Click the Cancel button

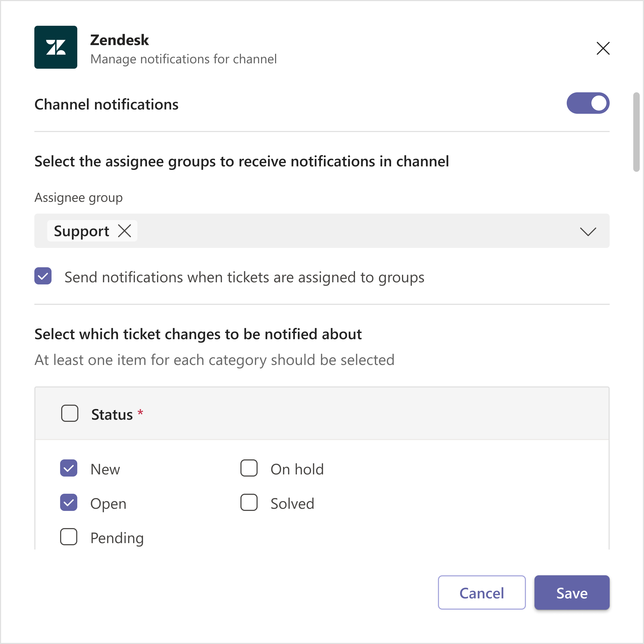pos(482,592)
